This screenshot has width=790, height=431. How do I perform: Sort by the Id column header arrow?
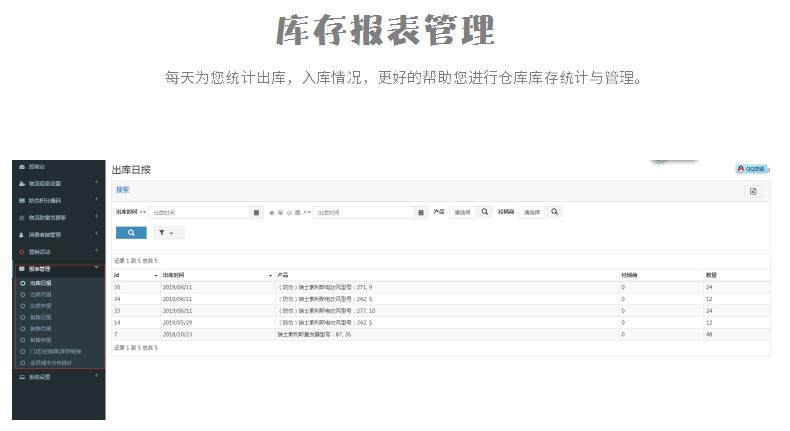[x=156, y=276]
